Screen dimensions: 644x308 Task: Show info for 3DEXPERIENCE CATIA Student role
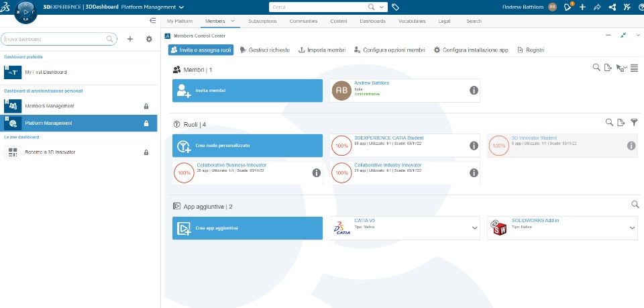(x=474, y=146)
